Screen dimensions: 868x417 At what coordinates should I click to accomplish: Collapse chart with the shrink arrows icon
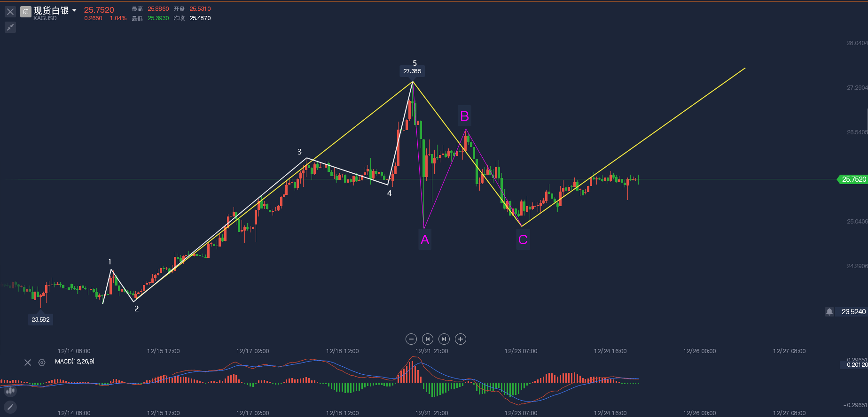click(10, 27)
